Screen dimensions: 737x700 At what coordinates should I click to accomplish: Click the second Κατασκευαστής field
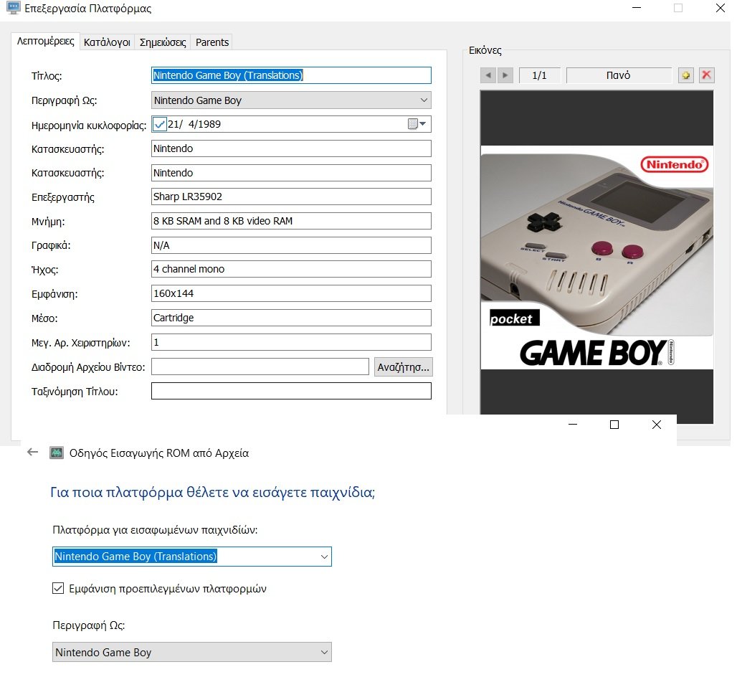[291, 173]
